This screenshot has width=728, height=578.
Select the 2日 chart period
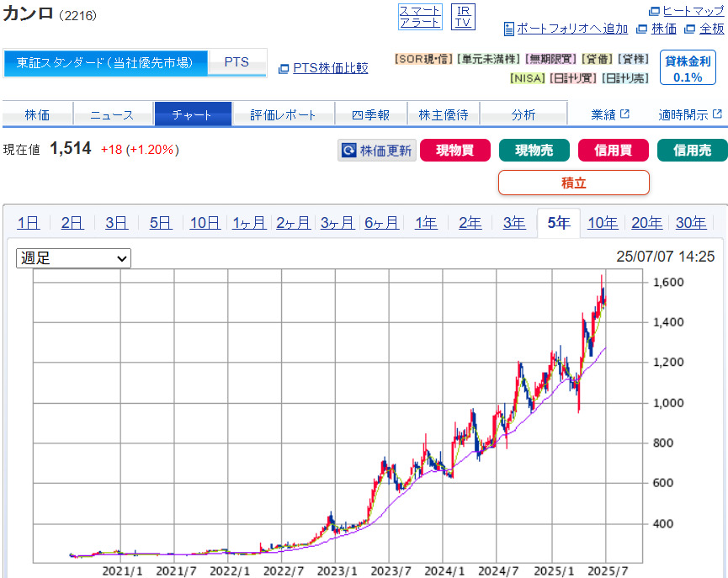point(72,223)
